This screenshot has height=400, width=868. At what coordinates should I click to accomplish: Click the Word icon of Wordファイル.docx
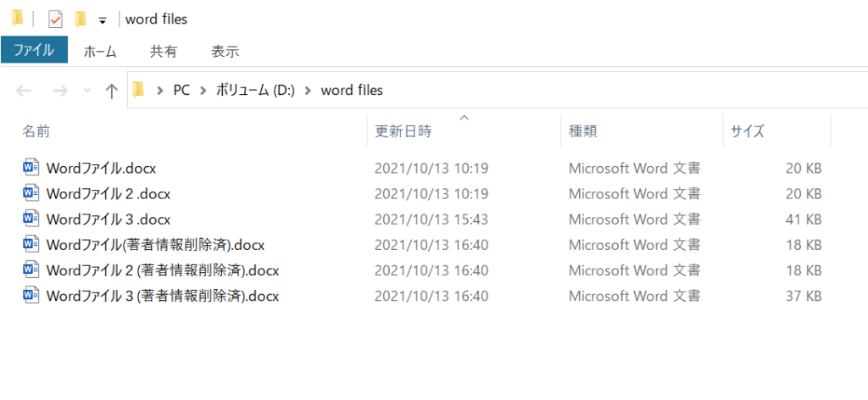[31, 168]
